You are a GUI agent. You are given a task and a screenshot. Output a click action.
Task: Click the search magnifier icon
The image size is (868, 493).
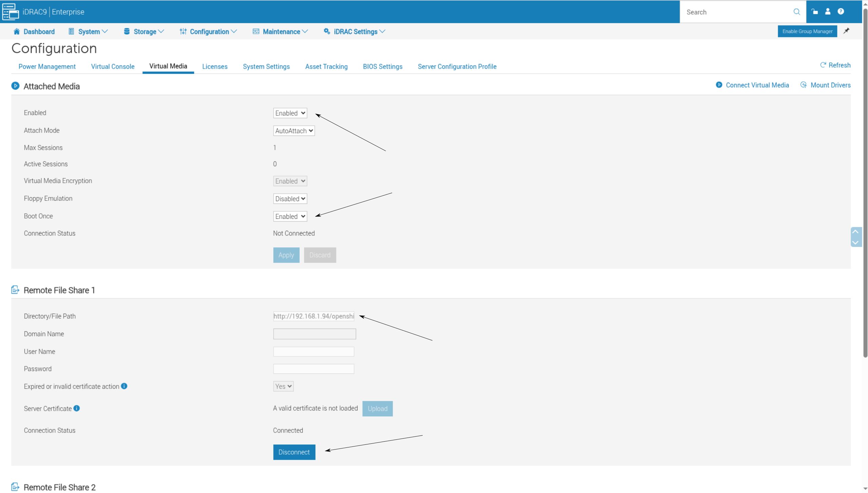click(x=797, y=12)
